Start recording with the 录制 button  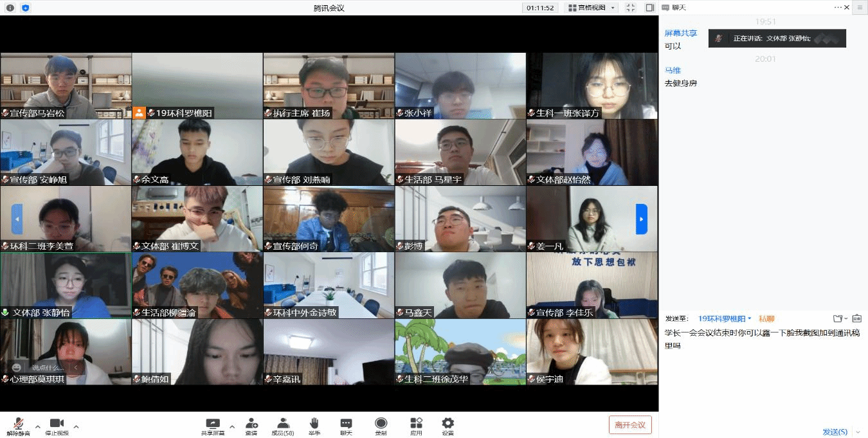381,424
